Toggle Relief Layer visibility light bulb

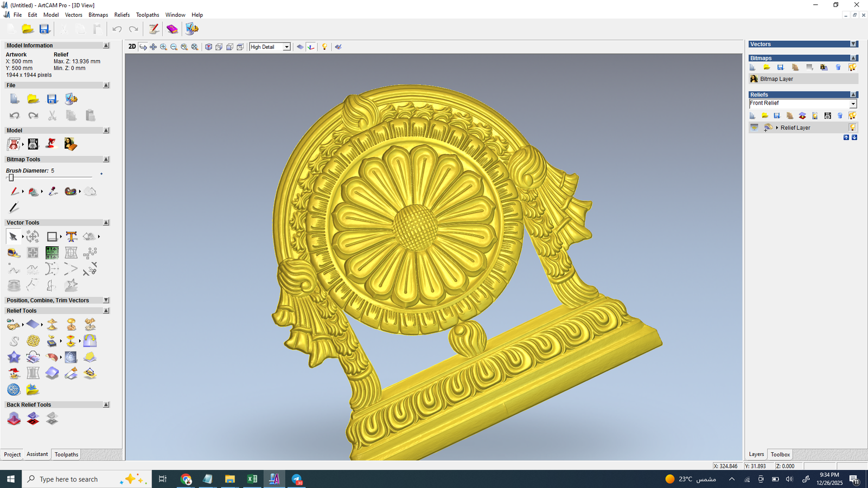[x=852, y=127]
